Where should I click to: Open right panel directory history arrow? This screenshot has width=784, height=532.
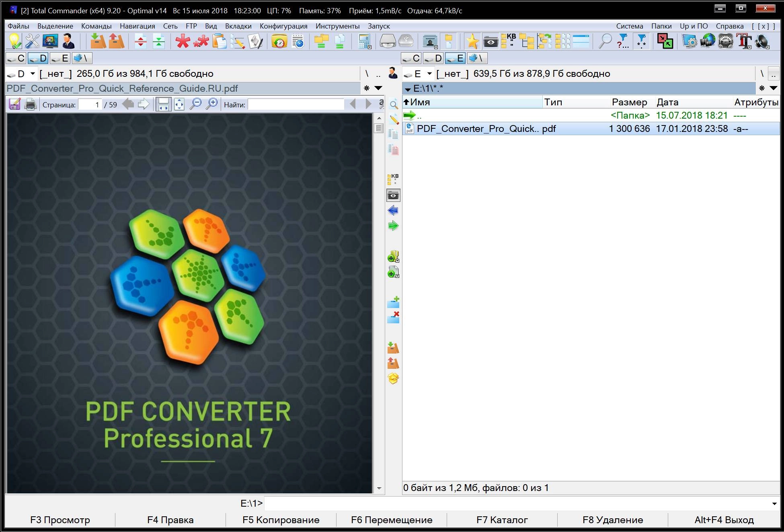(x=774, y=88)
